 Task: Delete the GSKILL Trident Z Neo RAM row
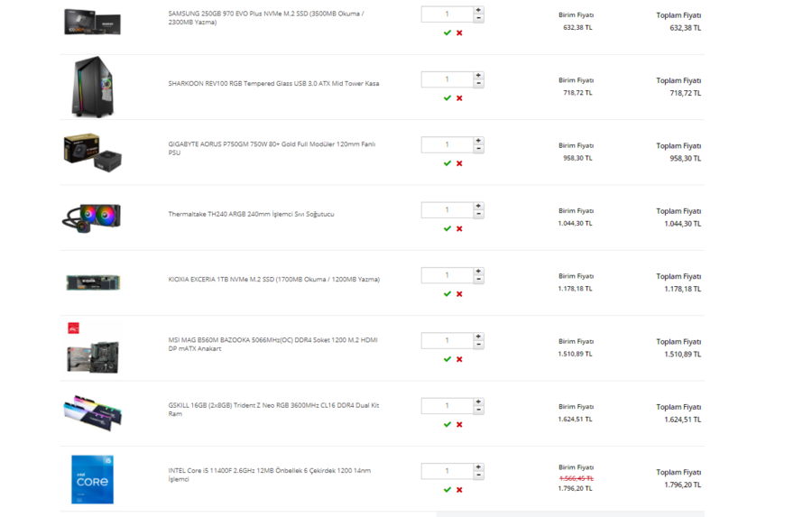459,424
